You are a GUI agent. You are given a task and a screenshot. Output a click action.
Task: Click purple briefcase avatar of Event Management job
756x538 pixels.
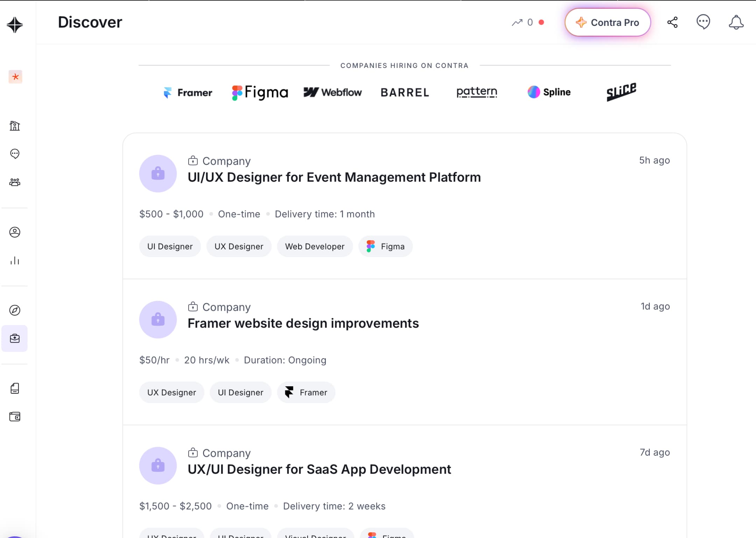click(158, 173)
